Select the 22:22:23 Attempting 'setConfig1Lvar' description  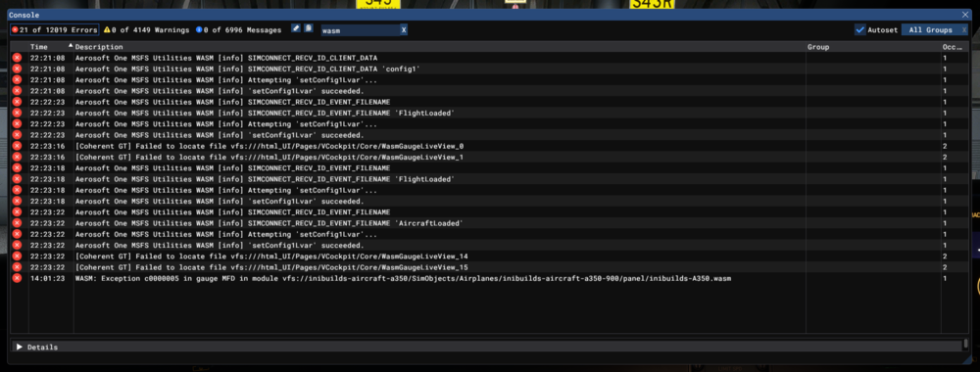pyautogui.click(x=226, y=124)
